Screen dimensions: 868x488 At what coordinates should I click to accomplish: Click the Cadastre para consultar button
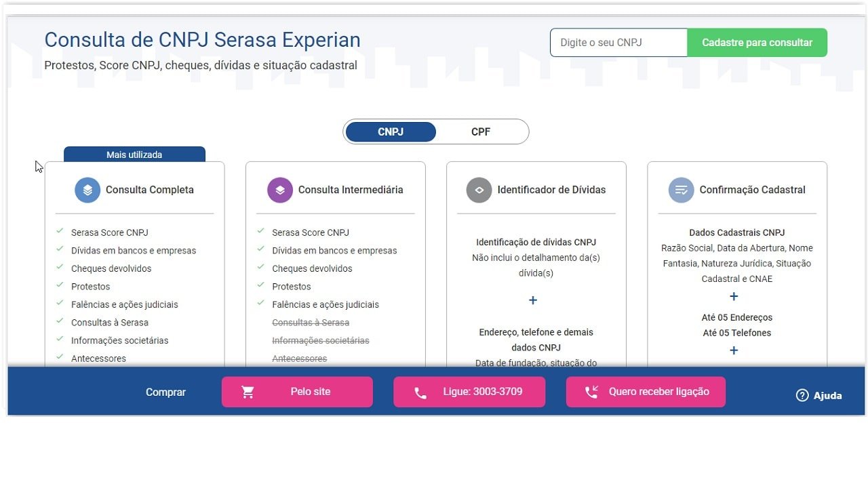click(757, 42)
